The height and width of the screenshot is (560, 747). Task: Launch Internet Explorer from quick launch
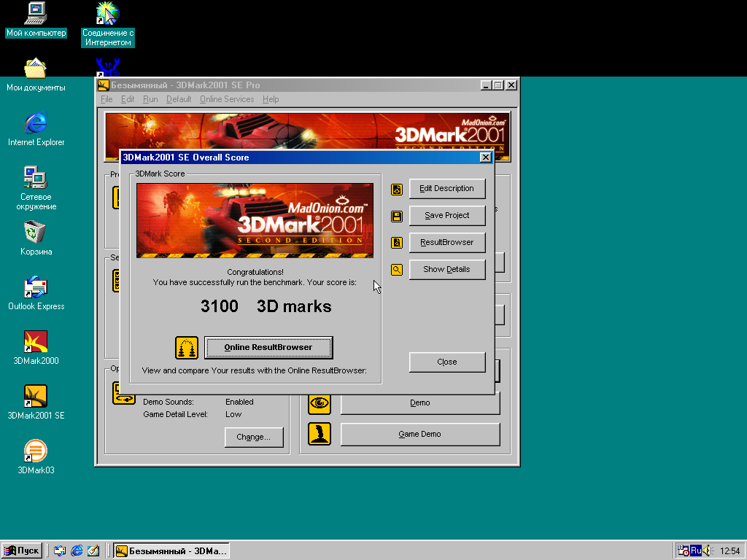77,551
